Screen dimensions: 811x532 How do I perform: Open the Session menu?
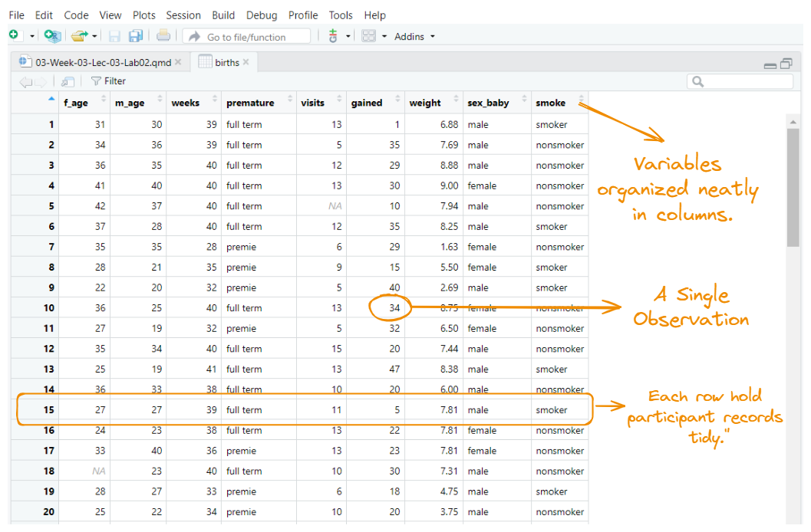click(183, 15)
